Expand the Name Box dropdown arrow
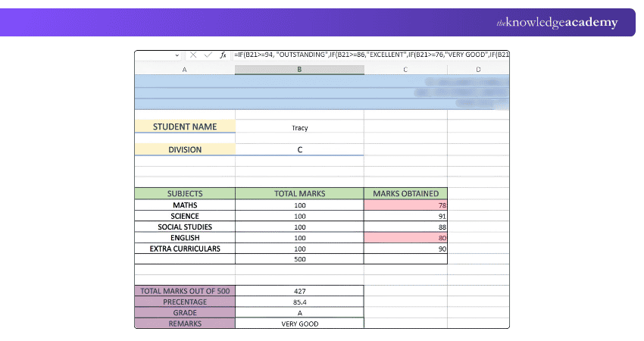The height and width of the screenshot is (341, 644). tap(177, 55)
